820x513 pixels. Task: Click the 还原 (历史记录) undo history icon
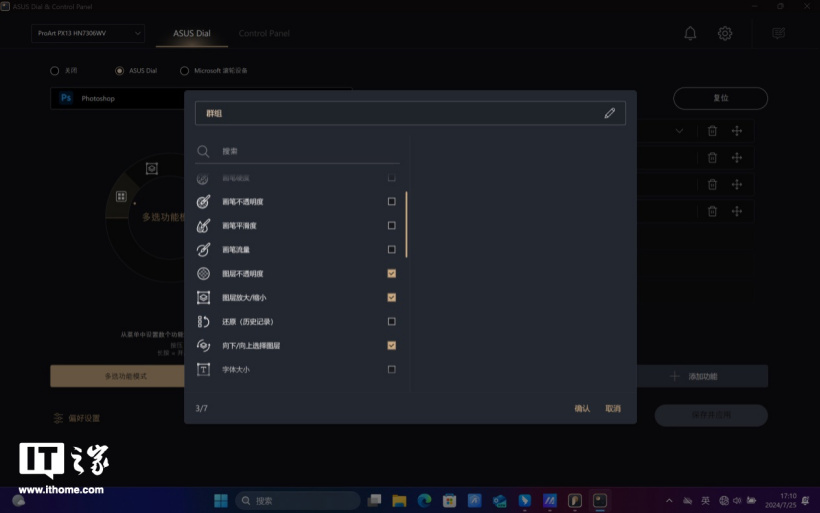point(203,322)
